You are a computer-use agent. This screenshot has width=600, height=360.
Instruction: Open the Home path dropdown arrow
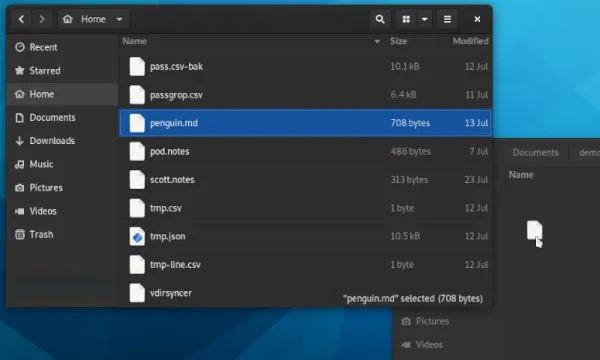(x=119, y=19)
